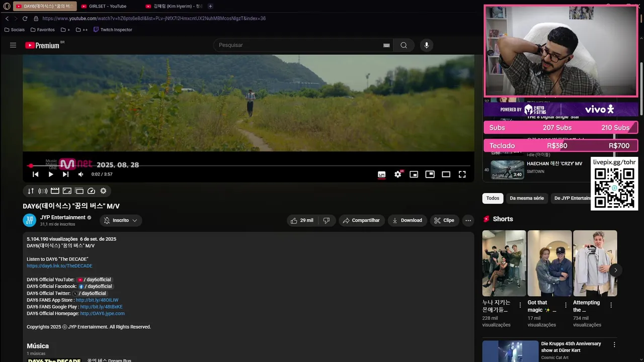Screen dimensions: 644x362
Task: Open a new browser tab
Action: click(210, 6)
